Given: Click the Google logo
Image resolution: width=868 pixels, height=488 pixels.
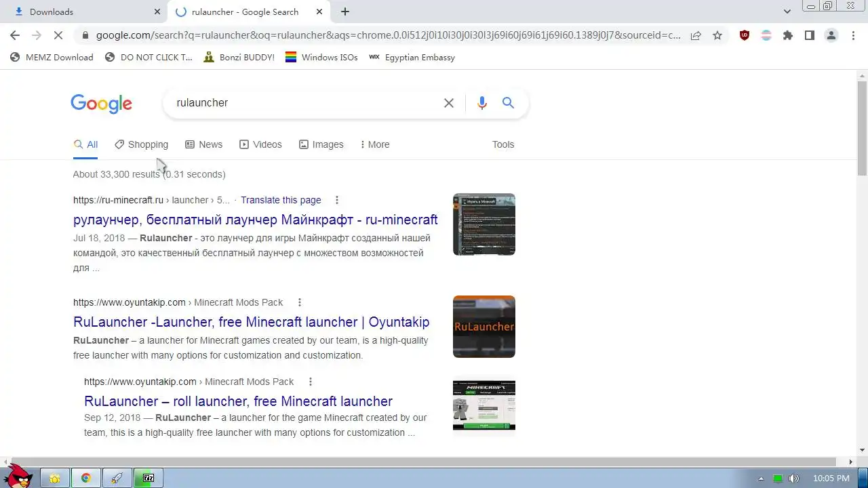Looking at the screenshot, I should pyautogui.click(x=101, y=103).
